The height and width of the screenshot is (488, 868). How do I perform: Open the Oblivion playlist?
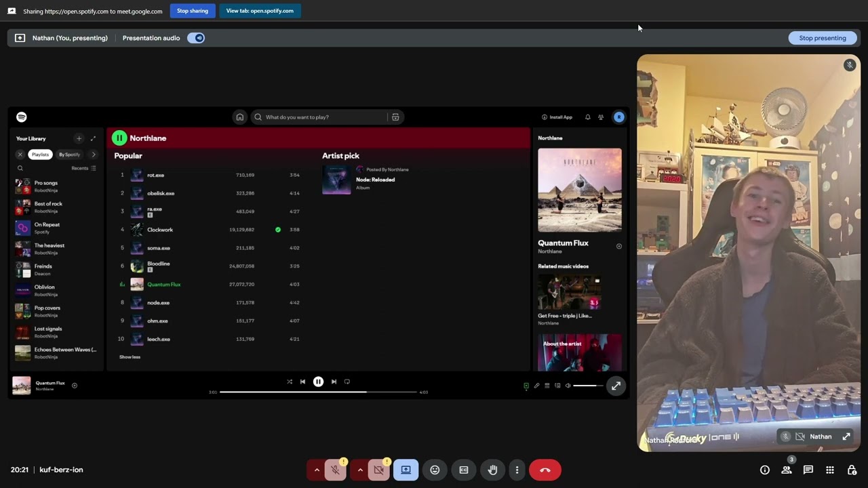tap(56, 290)
